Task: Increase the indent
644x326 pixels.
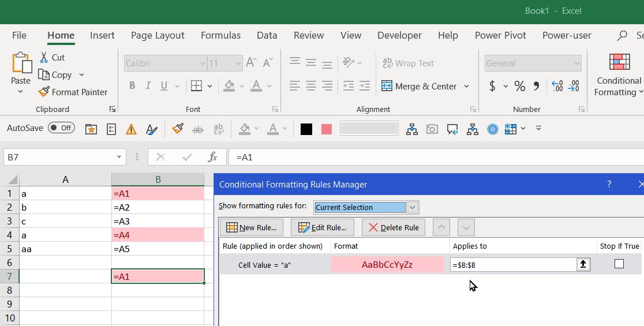Action: tap(365, 86)
